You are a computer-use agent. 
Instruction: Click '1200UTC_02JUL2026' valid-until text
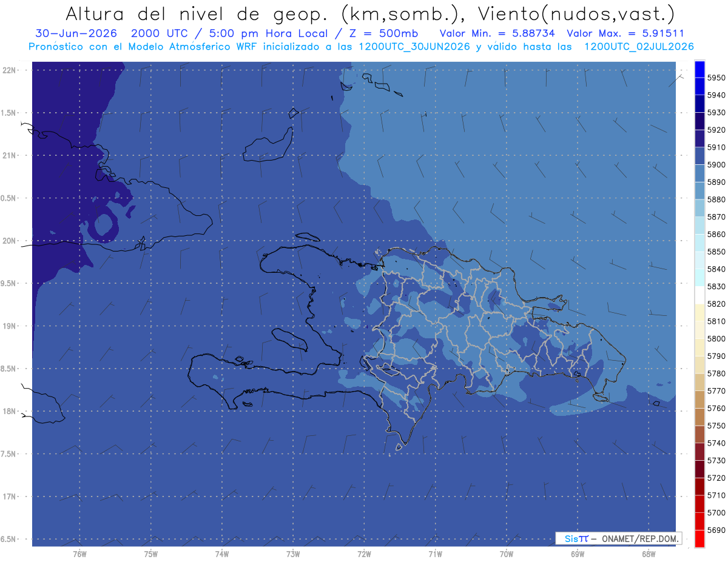(639, 47)
